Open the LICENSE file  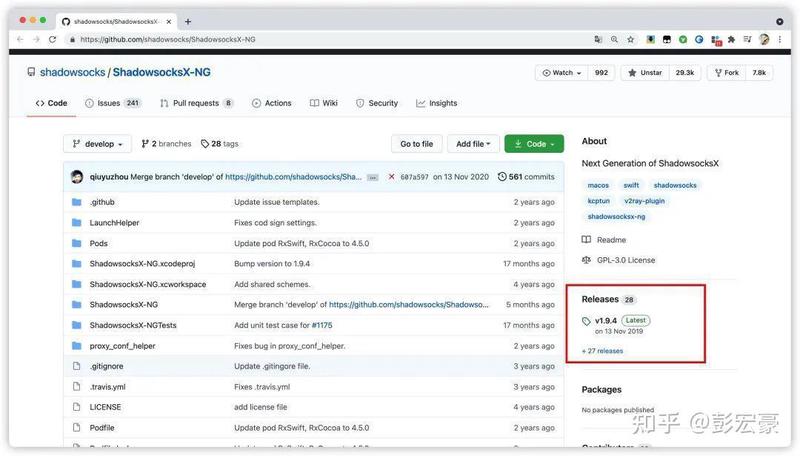pyautogui.click(x=106, y=407)
